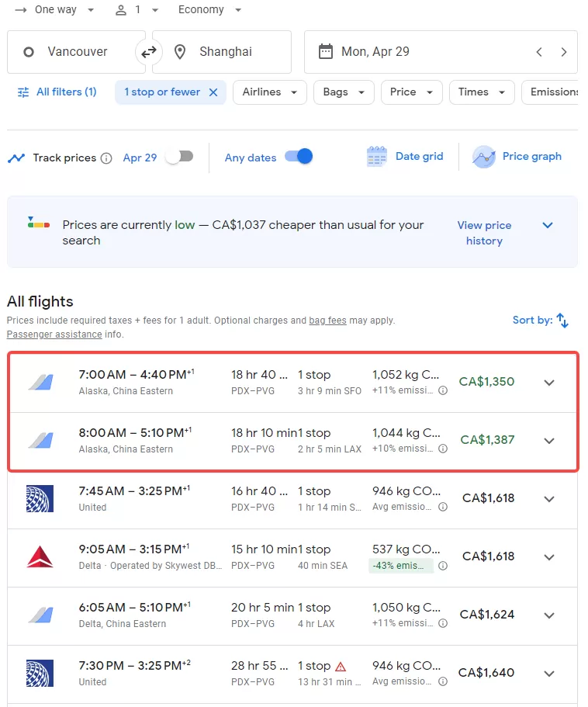Open the Sort by options icon
588x707 pixels.
pos(562,321)
